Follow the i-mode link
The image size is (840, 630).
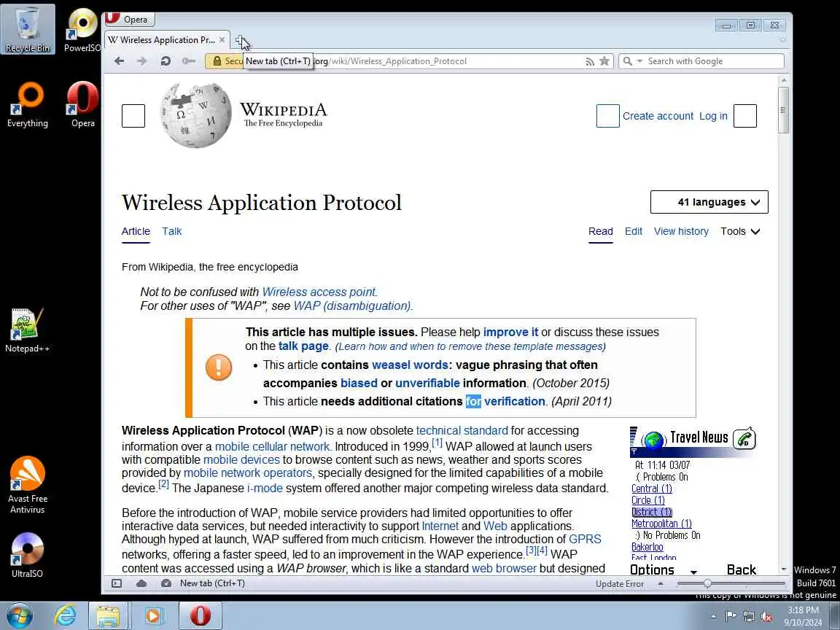click(265, 489)
